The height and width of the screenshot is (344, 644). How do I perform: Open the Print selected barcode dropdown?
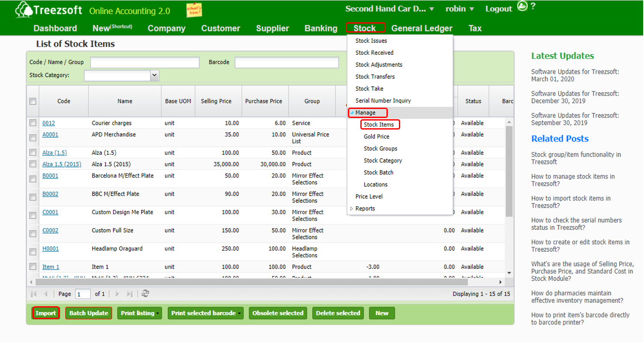coord(206,313)
